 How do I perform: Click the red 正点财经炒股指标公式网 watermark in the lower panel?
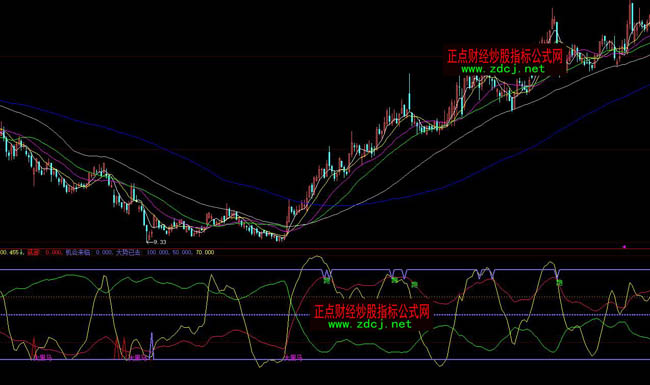[x=371, y=311]
